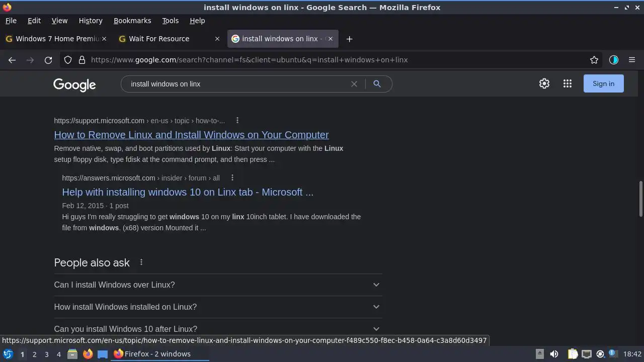Open the volume control in tray

point(554,354)
